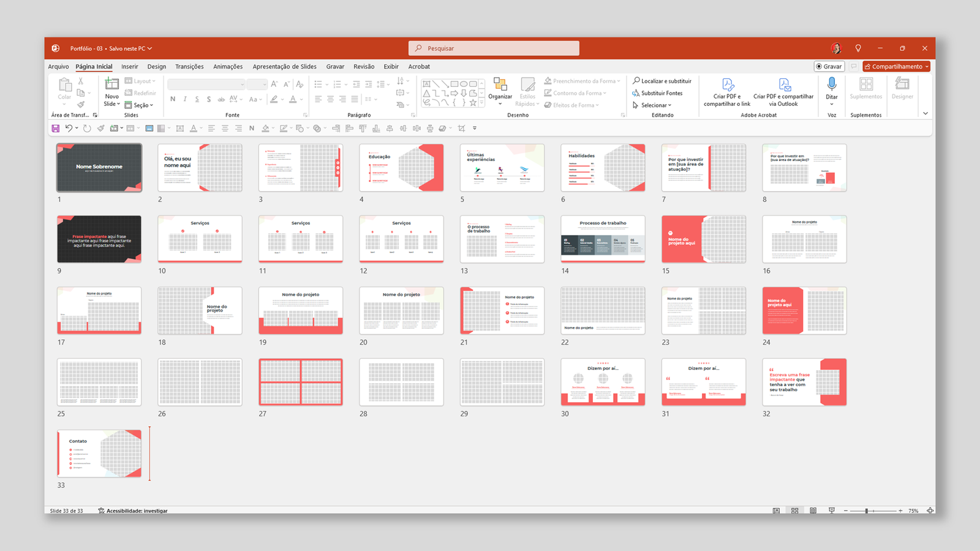Open the Compartilhamento dropdown button
This screenshot has height=551, width=980.
(896, 67)
